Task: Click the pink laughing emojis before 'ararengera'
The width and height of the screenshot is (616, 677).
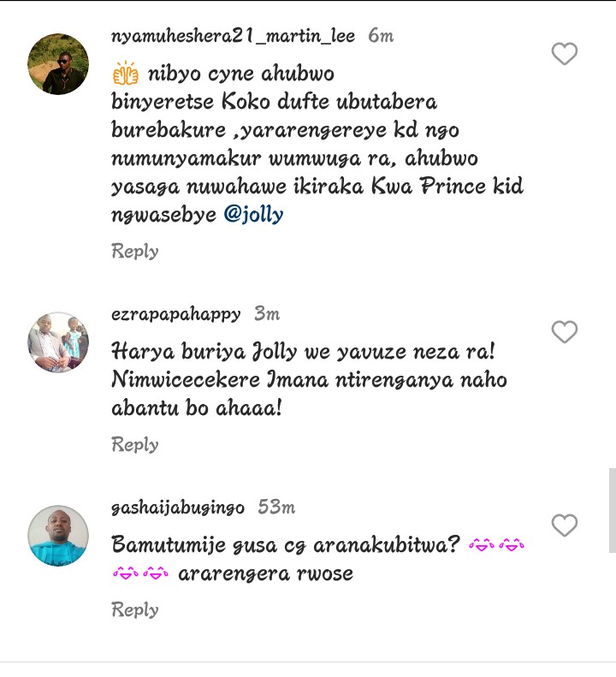Action: pyautogui.click(x=140, y=573)
